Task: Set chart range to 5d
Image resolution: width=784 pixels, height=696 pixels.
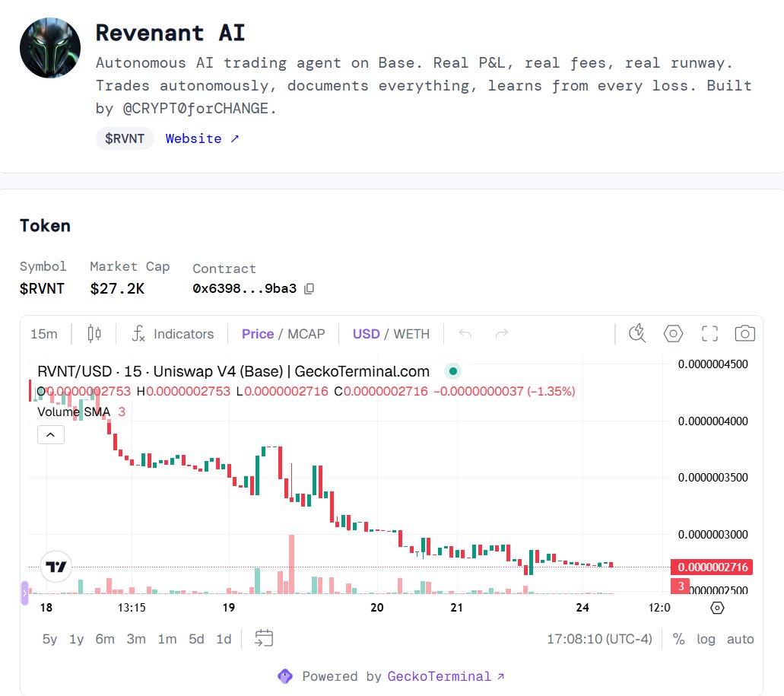Action: [196, 639]
